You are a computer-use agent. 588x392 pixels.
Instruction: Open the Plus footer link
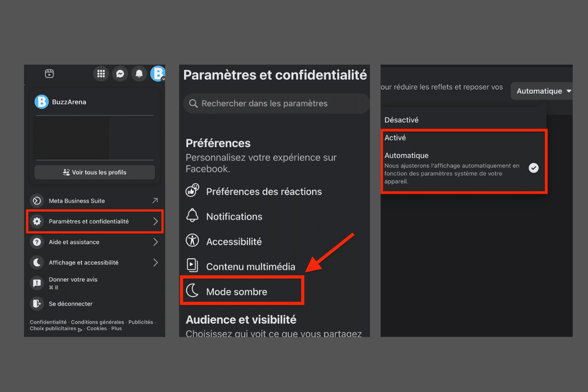(117, 329)
